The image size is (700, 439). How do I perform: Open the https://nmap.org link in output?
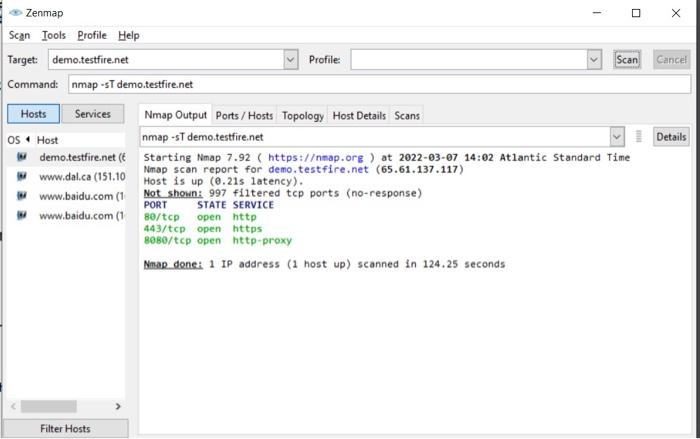coord(316,157)
